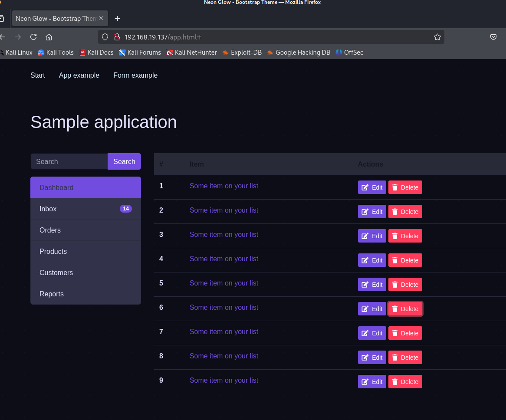Click the insecure connection padlock icon
The width and height of the screenshot is (506, 420).
click(116, 37)
